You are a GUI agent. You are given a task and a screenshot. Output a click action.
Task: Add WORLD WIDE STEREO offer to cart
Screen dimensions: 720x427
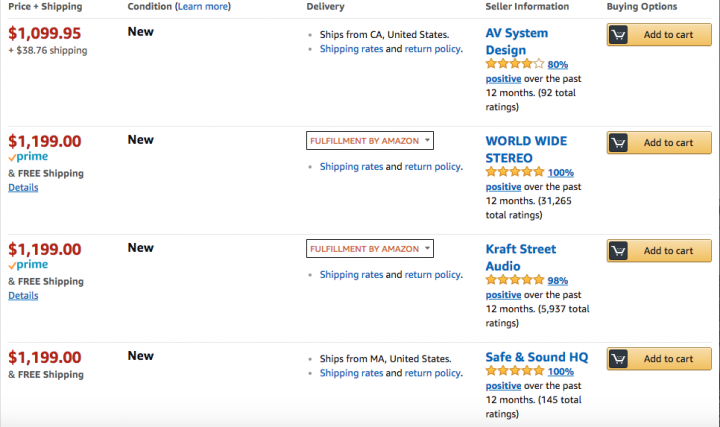tap(659, 143)
